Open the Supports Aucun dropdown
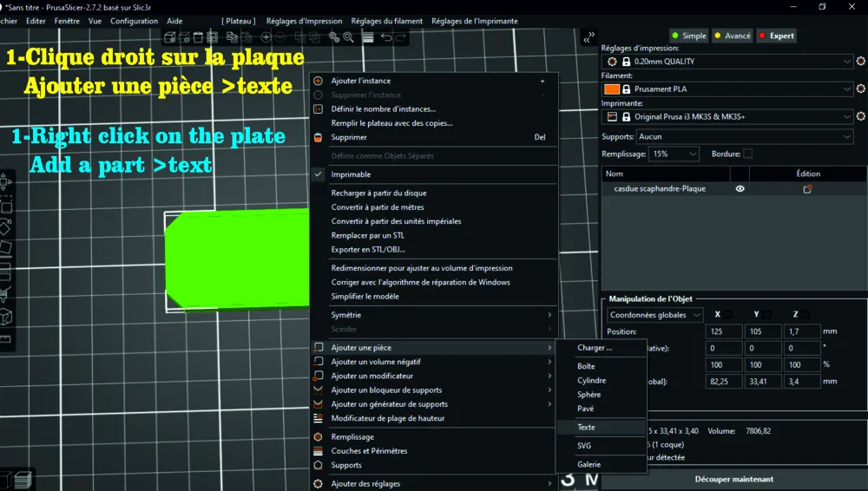This screenshot has height=491, width=868. (745, 137)
